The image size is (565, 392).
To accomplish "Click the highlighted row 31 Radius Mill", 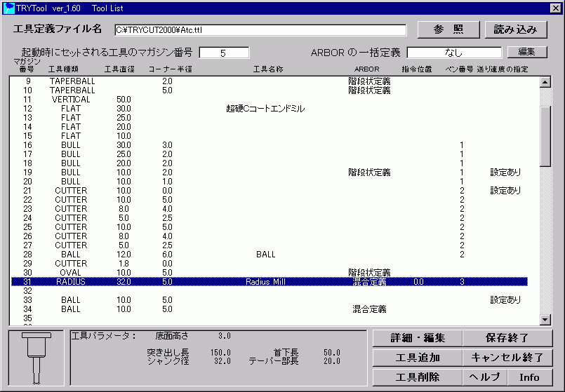I will pyautogui.click(x=270, y=282).
